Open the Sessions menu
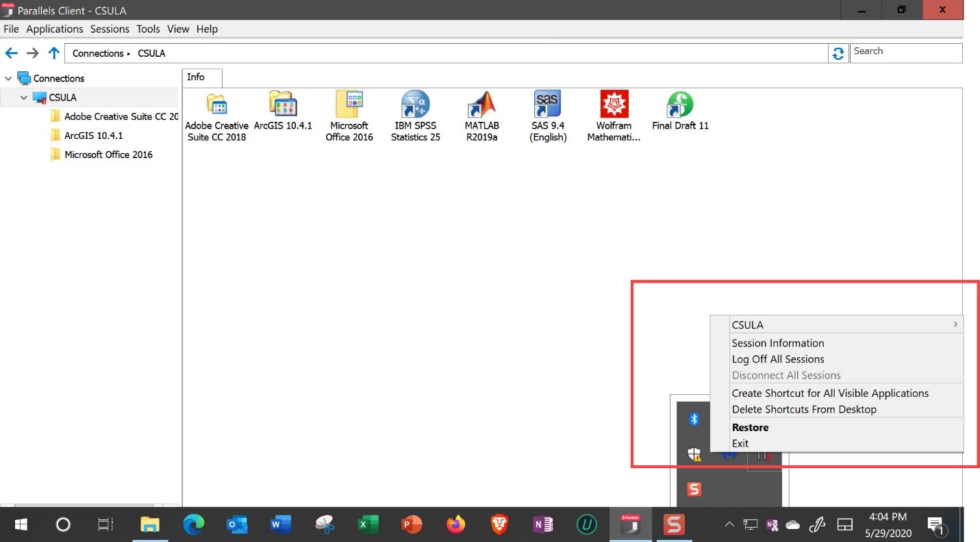980x542 pixels. point(110,29)
